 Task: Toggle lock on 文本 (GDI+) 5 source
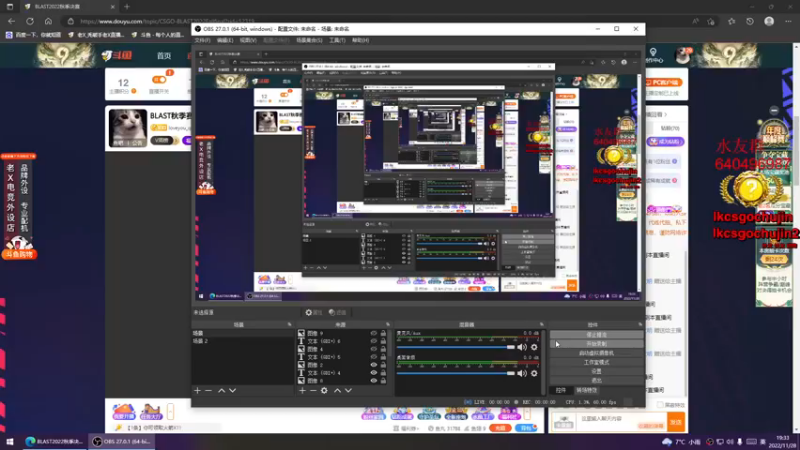click(x=383, y=357)
